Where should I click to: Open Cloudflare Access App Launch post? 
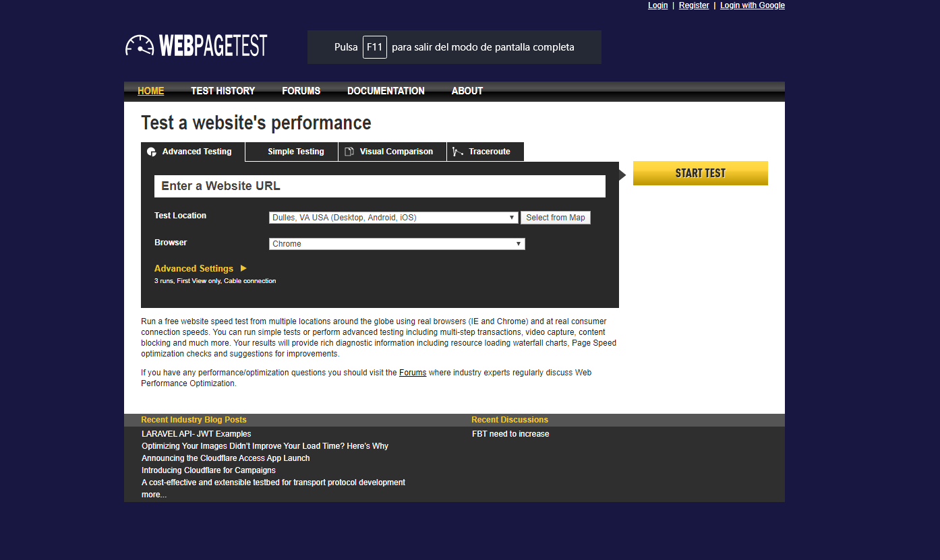[226, 458]
